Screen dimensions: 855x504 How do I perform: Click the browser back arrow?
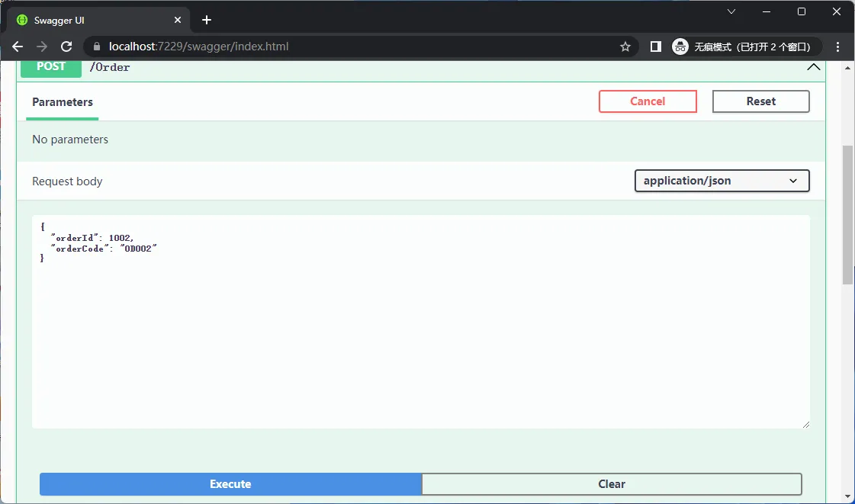pos(18,47)
